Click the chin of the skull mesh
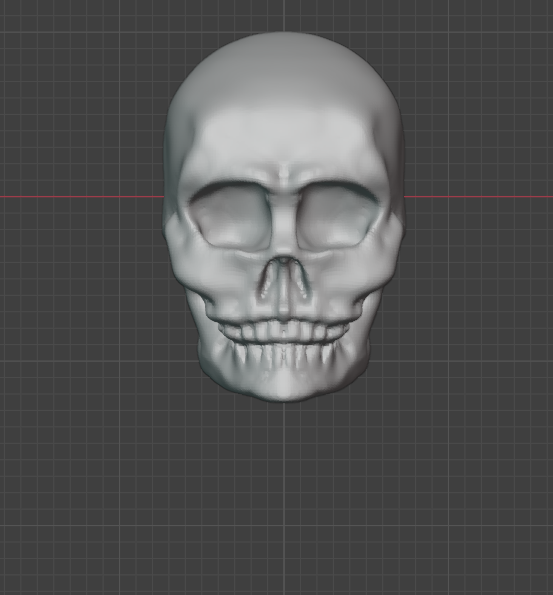Screen dimensions: 553x595 point(284,386)
